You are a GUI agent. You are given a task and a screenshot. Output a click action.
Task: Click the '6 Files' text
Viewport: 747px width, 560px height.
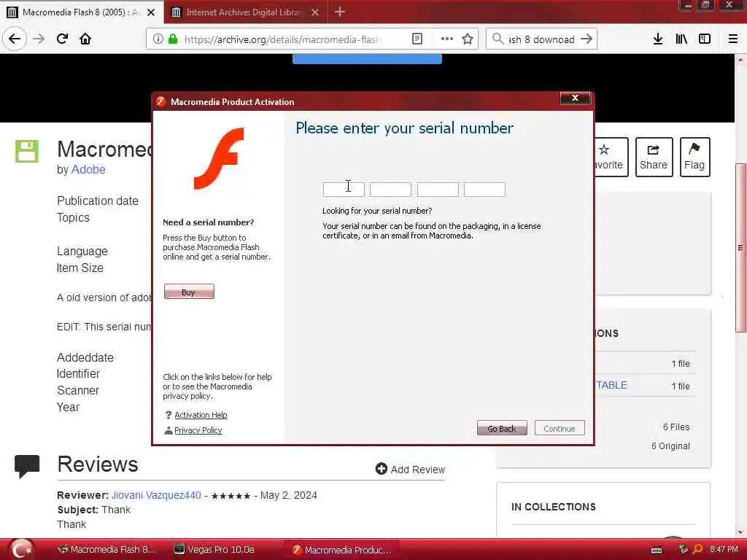[676, 427]
